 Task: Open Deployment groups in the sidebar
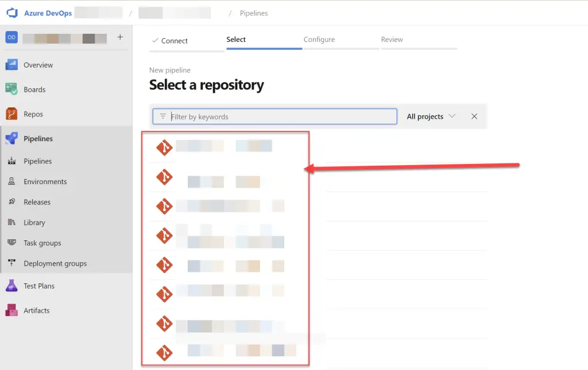(x=55, y=264)
